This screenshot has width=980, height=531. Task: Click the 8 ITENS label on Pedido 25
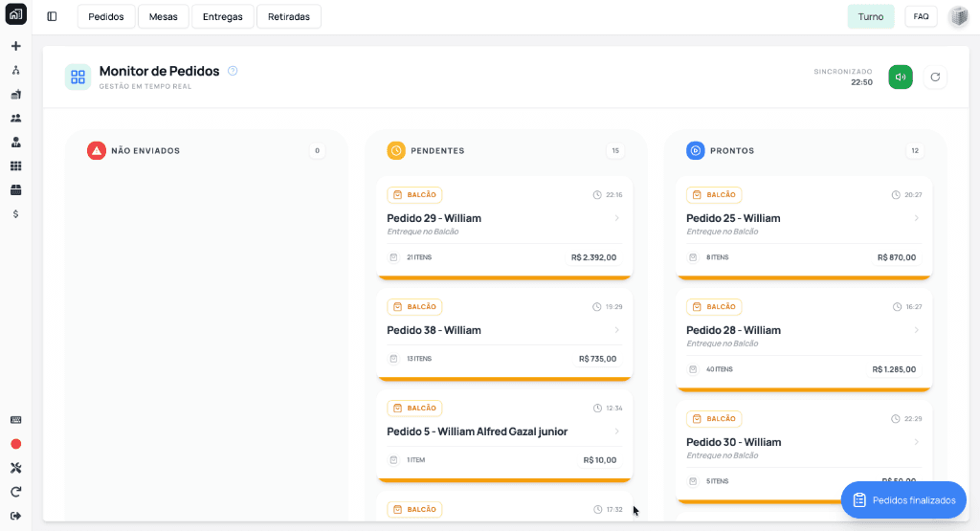click(x=718, y=257)
